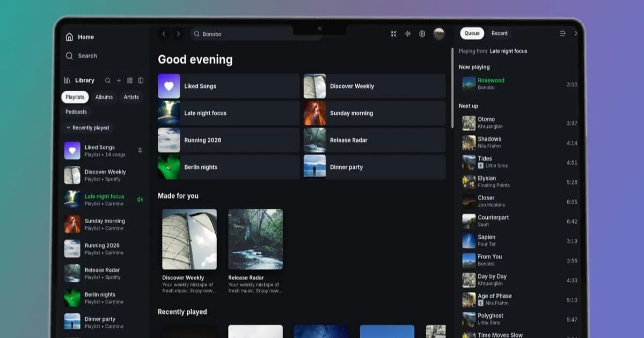Open Release Radar card in Made for you

click(255, 251)
